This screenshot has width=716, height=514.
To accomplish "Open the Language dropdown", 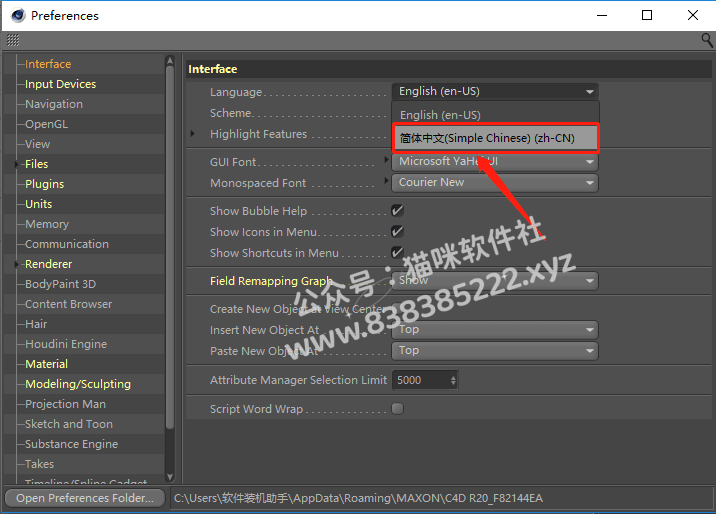I will [495, 92].
